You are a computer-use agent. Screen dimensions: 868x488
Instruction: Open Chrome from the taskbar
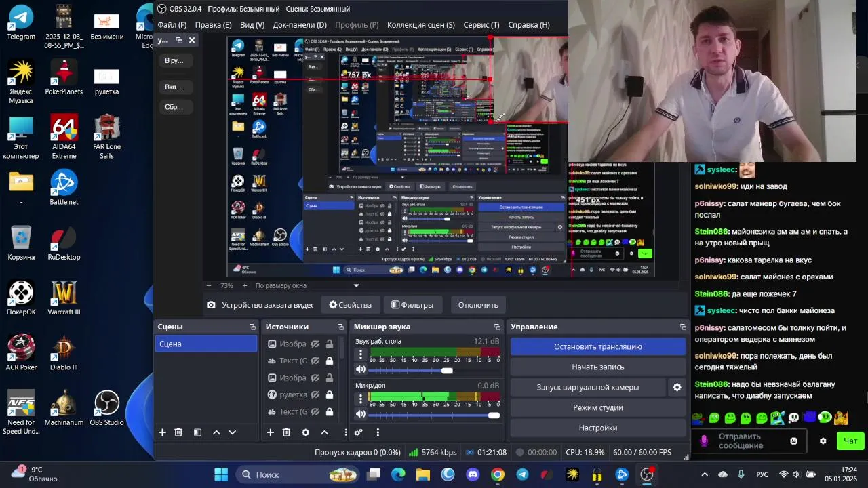[x=498, y=474]
